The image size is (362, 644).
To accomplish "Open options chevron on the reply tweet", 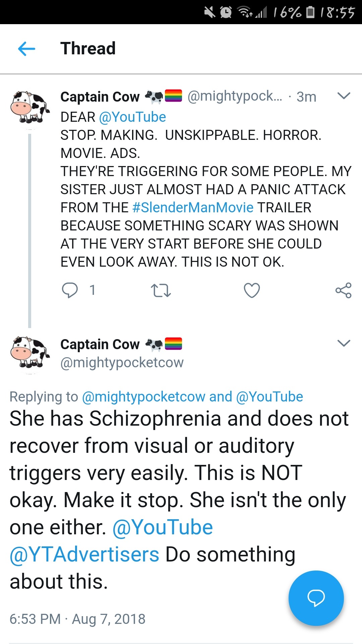I will tap(344, 343).
